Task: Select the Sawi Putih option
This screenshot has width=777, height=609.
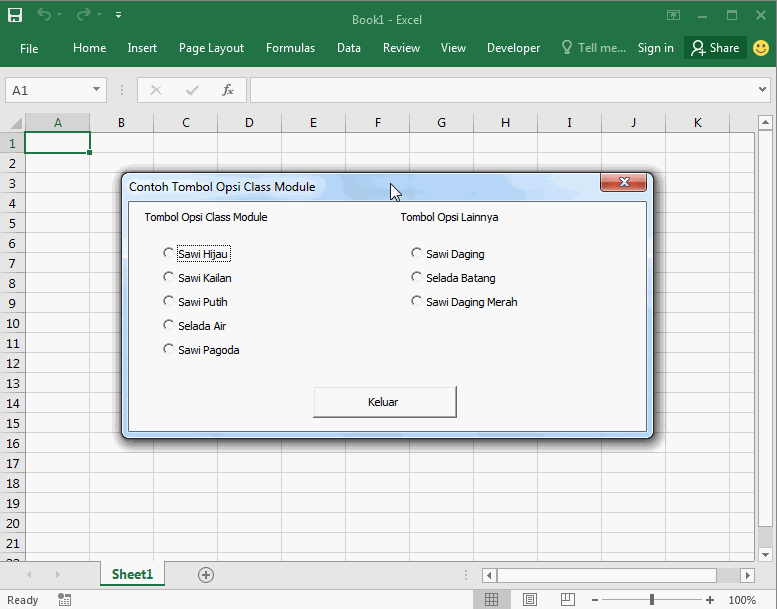Action: pos(195,302)
